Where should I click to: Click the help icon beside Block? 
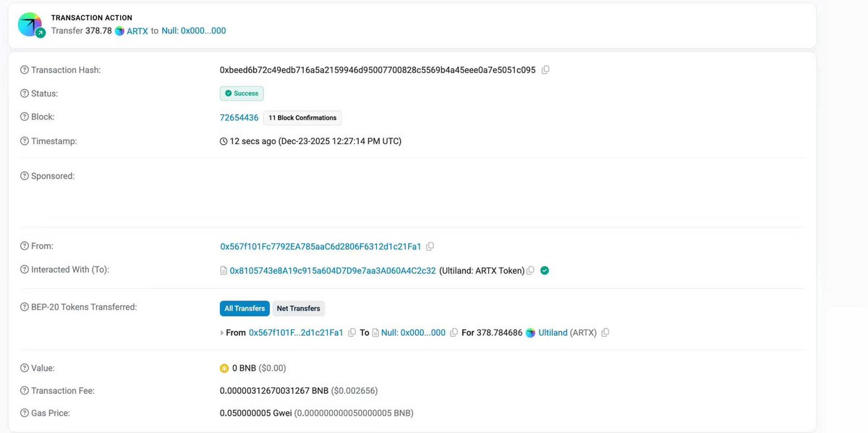pos(25,117)
